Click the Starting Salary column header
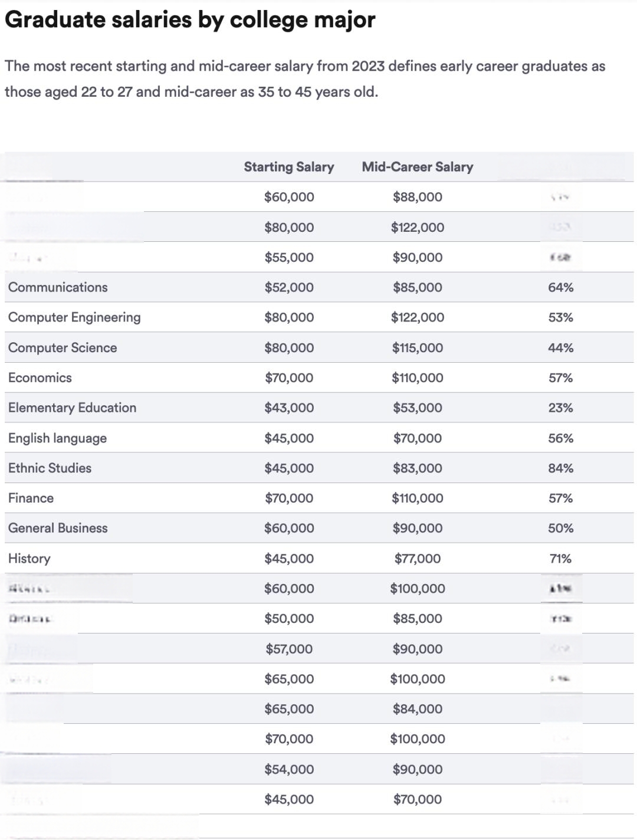 coord(289,167)
